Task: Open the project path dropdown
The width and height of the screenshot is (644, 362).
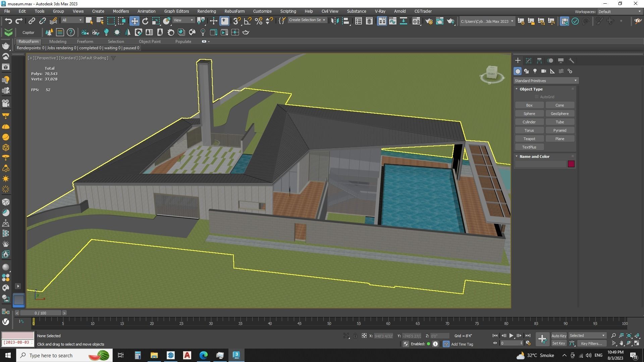Action: click(x=487, y=21)
